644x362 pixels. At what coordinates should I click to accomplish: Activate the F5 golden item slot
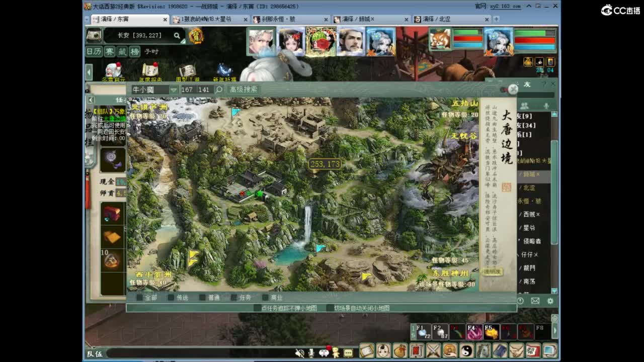492,332
